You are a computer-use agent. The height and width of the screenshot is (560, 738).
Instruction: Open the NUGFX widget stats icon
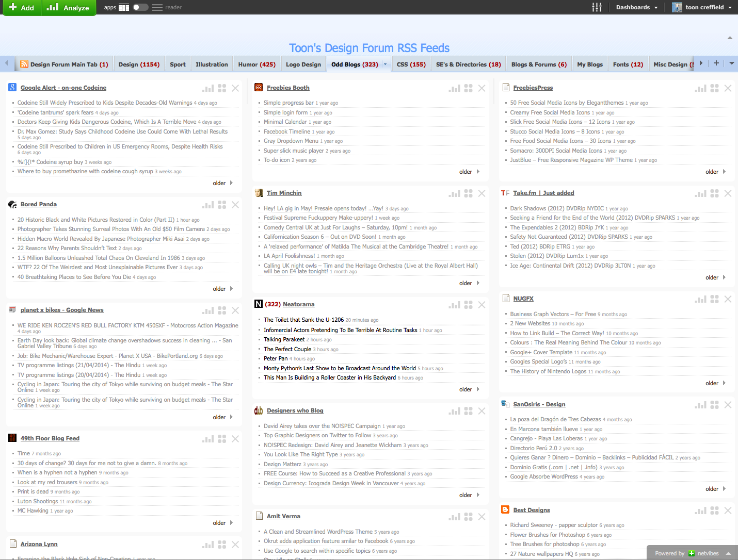700,299
